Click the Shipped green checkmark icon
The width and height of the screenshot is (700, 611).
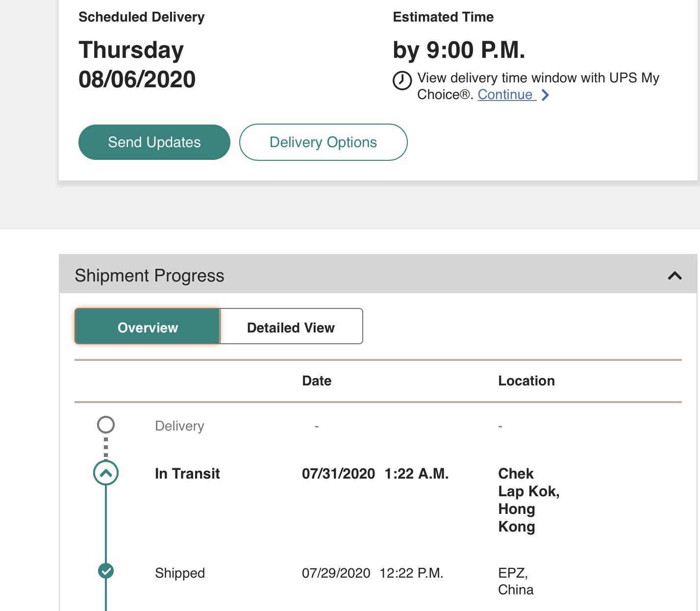click(106, 571)
